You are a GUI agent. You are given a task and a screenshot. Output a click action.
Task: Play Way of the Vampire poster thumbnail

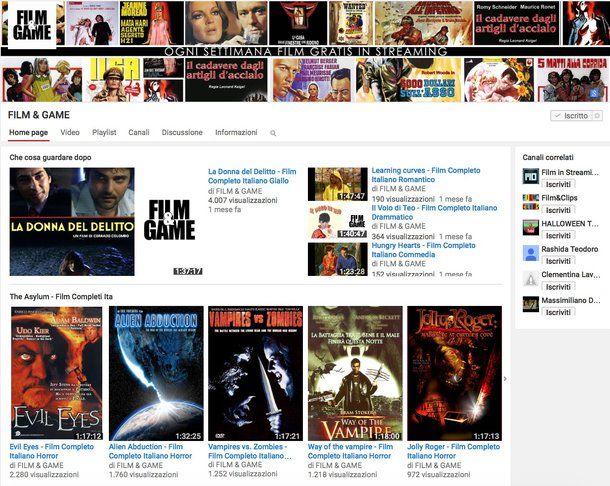click(355, 374)
